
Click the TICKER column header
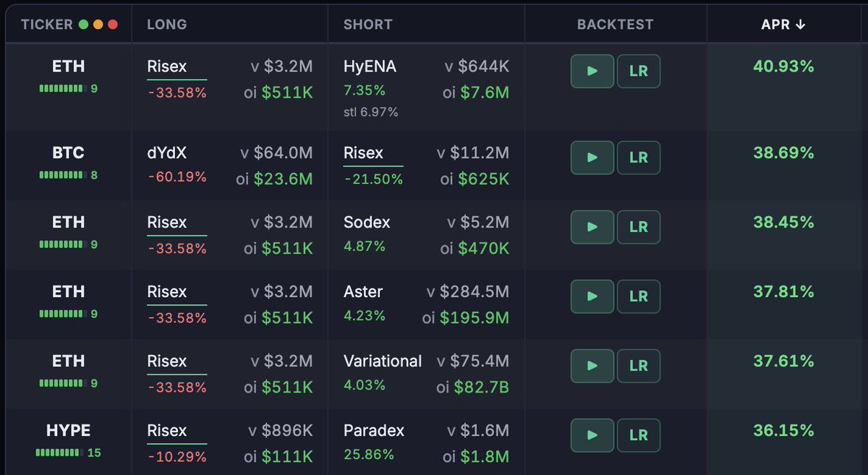click(47, 25)
